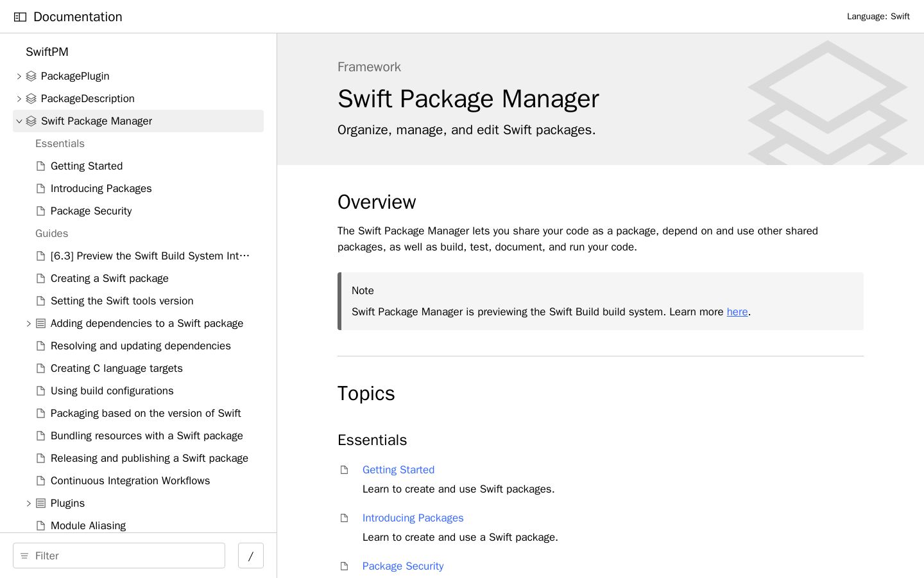Expand the PackagePlugin tree node
The image size is (924, 578).
point(19,76)
